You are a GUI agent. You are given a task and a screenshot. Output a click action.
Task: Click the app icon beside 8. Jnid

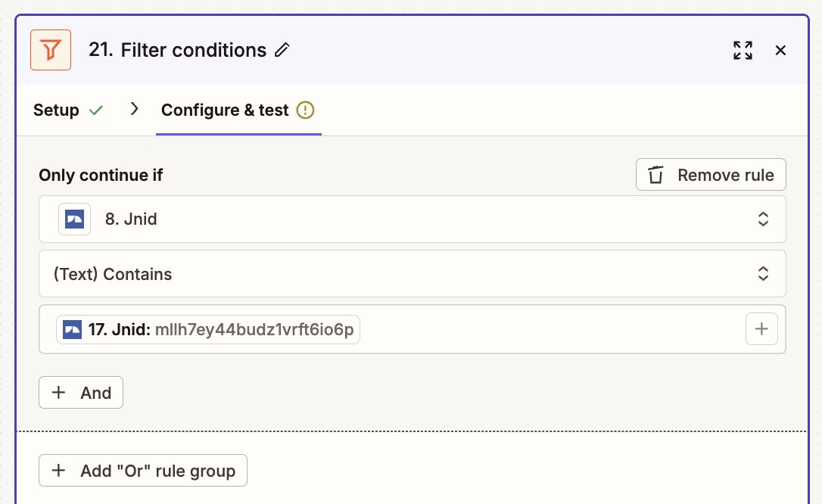[x=74, y=219]
